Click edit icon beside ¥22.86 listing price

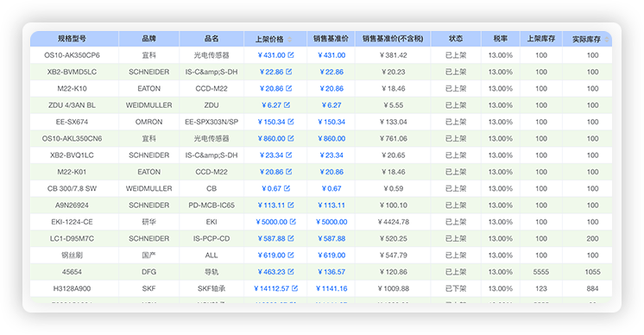tap(288, 72)
